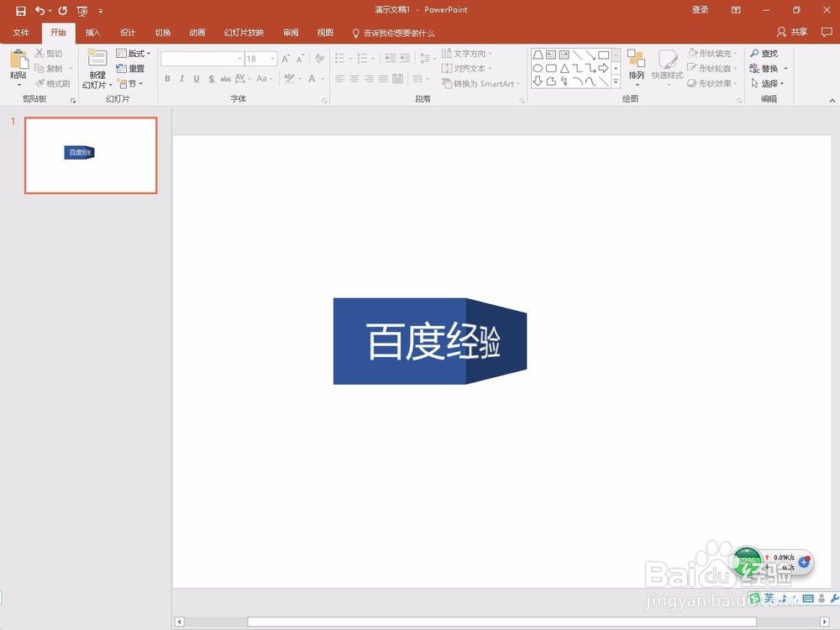Select the triangle shape in gallery
The image size is (840, 630).
point(564,68)
